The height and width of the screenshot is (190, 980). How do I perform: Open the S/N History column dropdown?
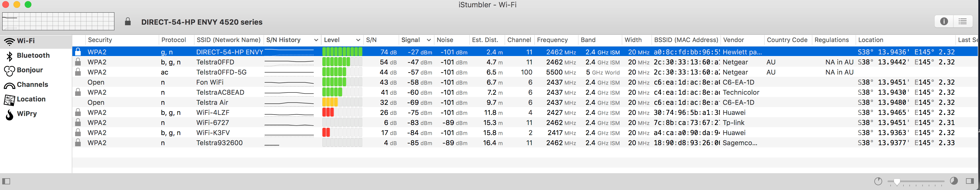click(316, 40)
